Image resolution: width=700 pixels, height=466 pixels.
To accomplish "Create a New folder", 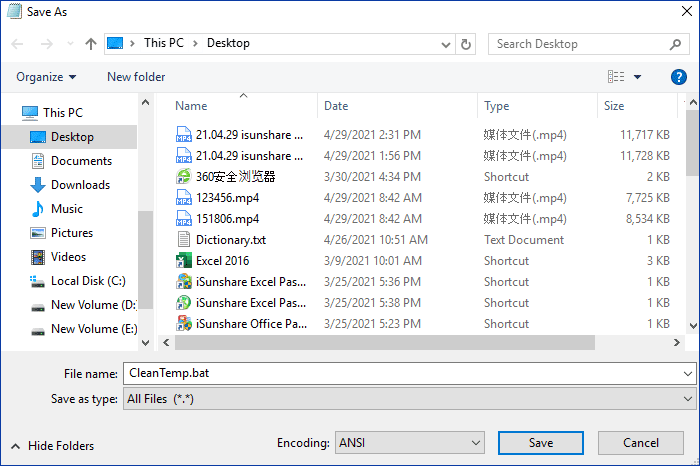I will (136, 77).
